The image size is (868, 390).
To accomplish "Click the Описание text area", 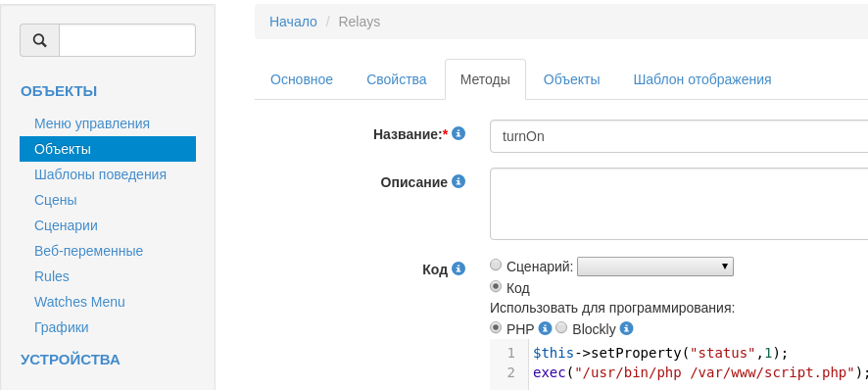I will pyautogui.click(x=679, y=204).
